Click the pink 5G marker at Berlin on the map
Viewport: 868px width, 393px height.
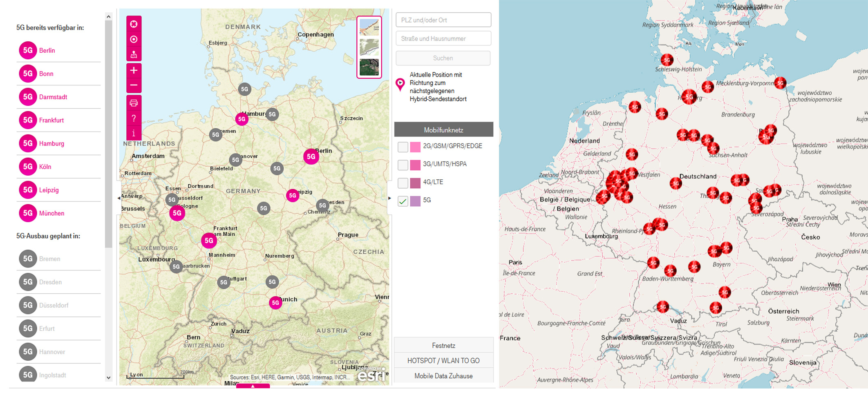coord(311,156)
